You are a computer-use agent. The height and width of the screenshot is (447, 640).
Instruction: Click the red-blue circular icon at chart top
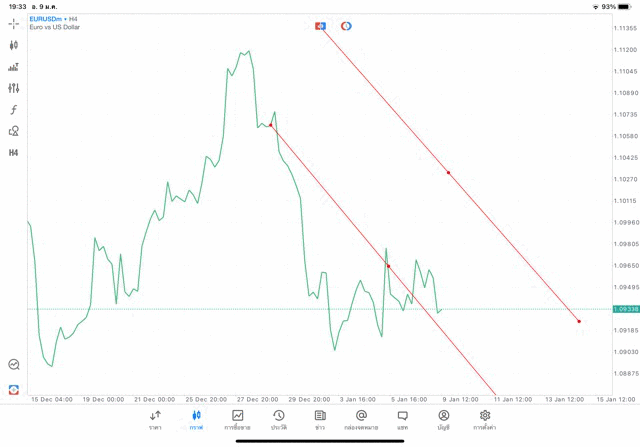coord(346,26)
